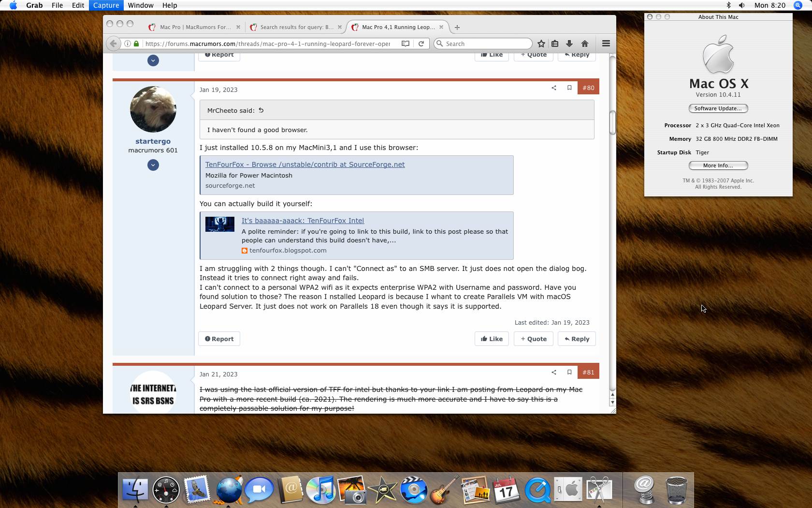812x508 pixels.
Task: Open the Trash in the Dock
Action: point(676,490)
